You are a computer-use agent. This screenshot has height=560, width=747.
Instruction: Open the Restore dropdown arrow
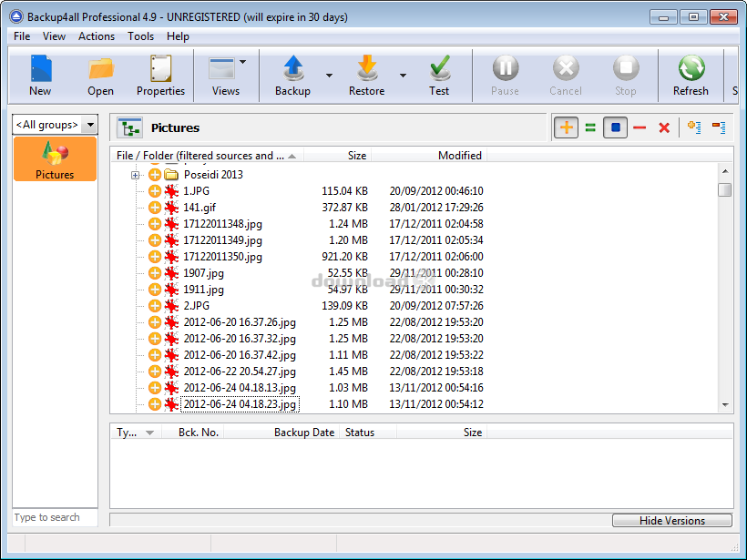point(403,76)
